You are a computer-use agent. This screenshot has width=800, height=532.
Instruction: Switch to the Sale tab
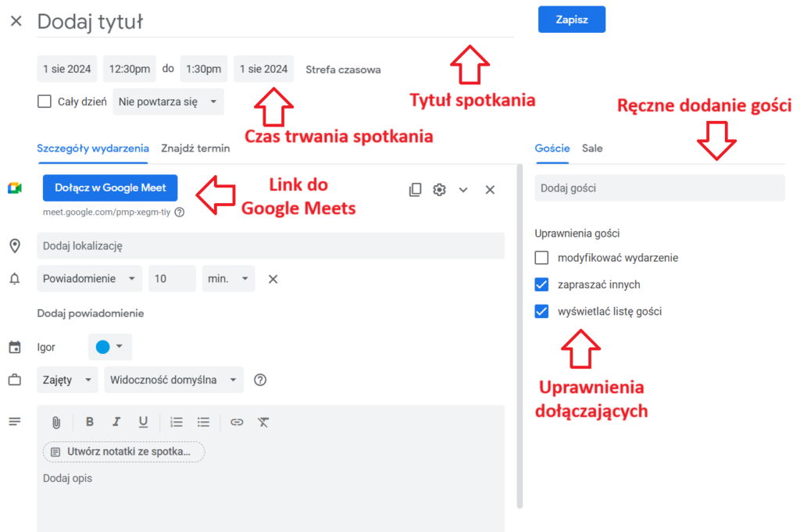click(592, 148)
